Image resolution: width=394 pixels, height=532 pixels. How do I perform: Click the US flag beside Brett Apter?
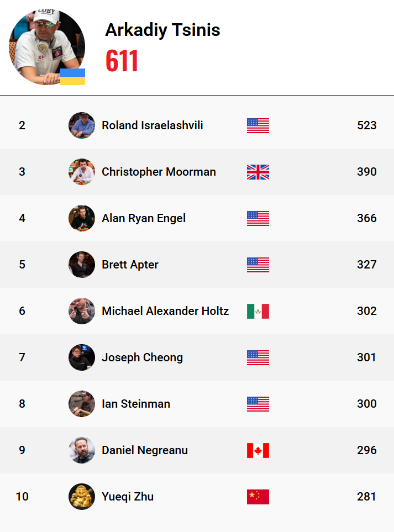tap(258, 265)
